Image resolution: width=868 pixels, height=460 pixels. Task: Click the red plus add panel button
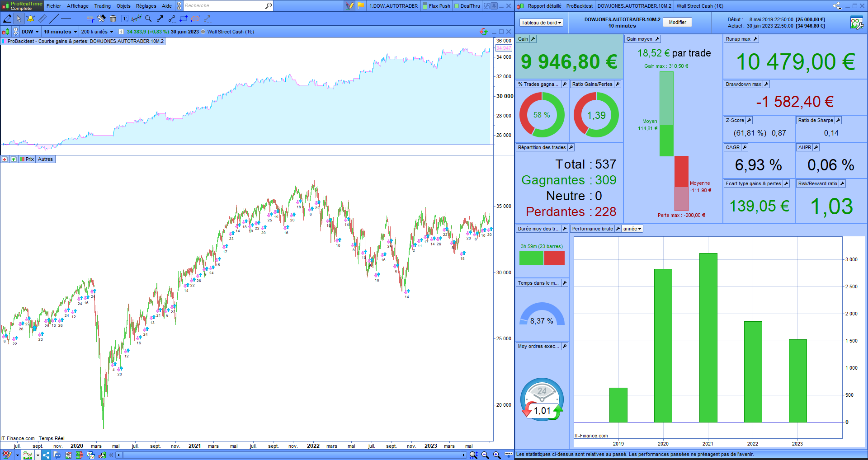5,159
